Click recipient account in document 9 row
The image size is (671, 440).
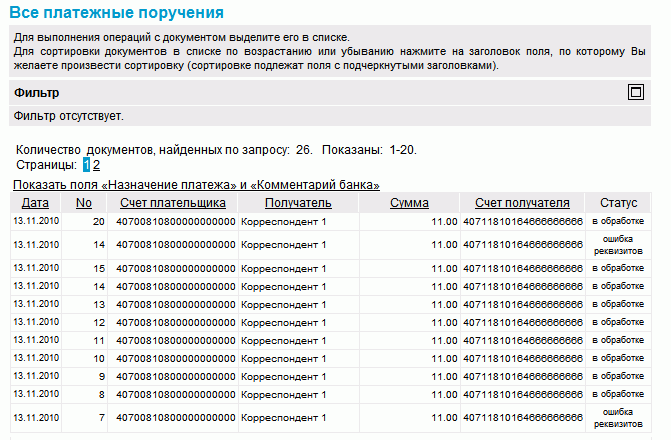pos(523,376)
